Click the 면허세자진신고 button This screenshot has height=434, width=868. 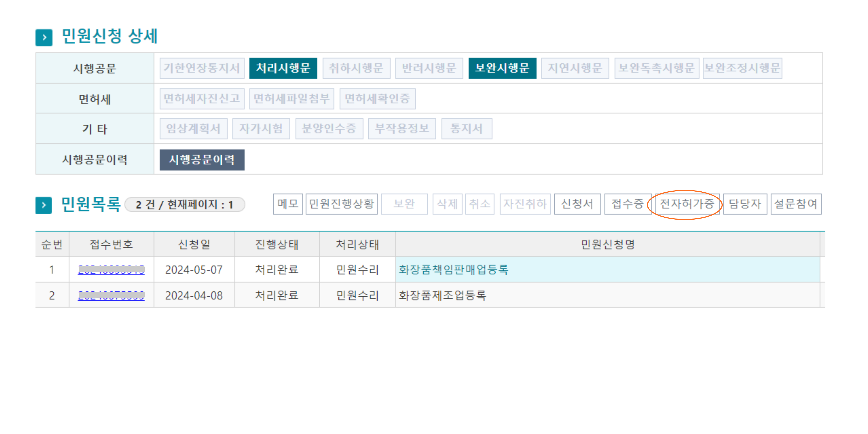click(202, 99)
